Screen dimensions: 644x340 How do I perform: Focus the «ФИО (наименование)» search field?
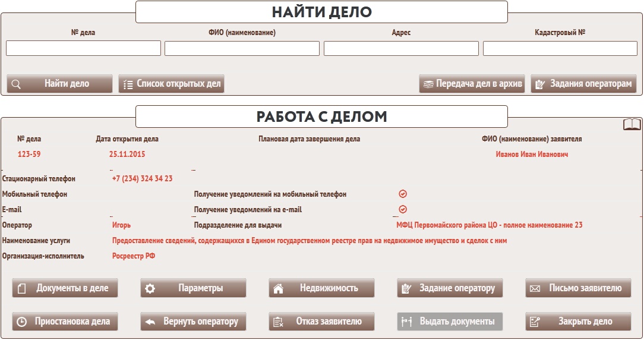coord(242,48)
